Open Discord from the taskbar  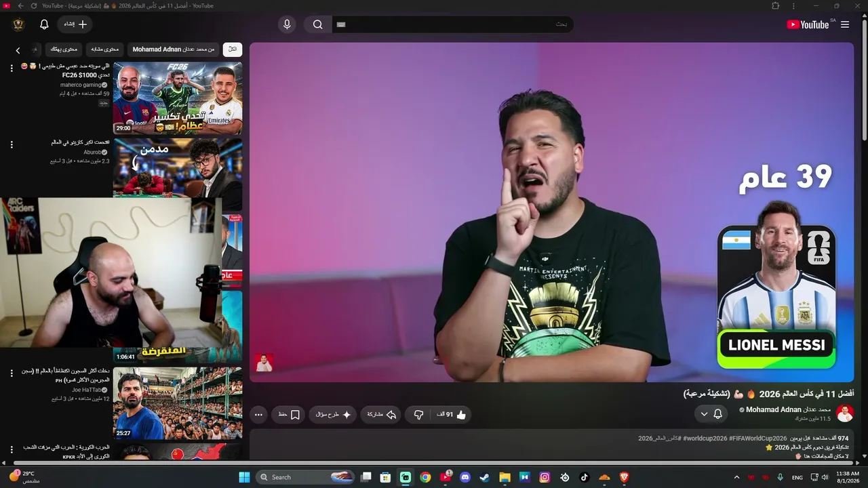465,477
